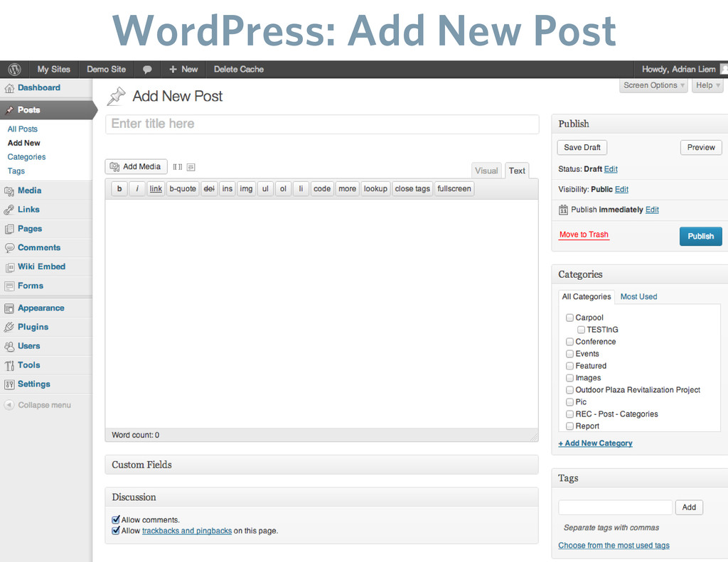Expand the Screen Options dropdown
Screen dimensions: 728x562
(653, 85)
